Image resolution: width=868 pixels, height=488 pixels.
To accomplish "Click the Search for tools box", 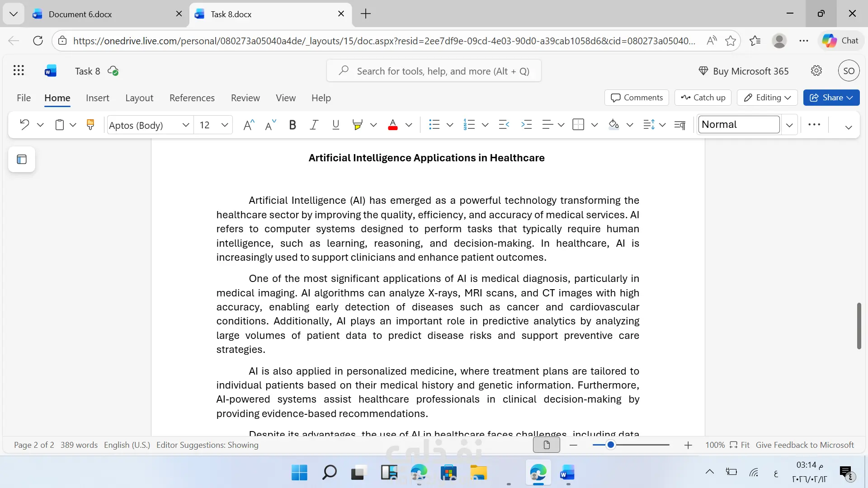I will 434,71.
